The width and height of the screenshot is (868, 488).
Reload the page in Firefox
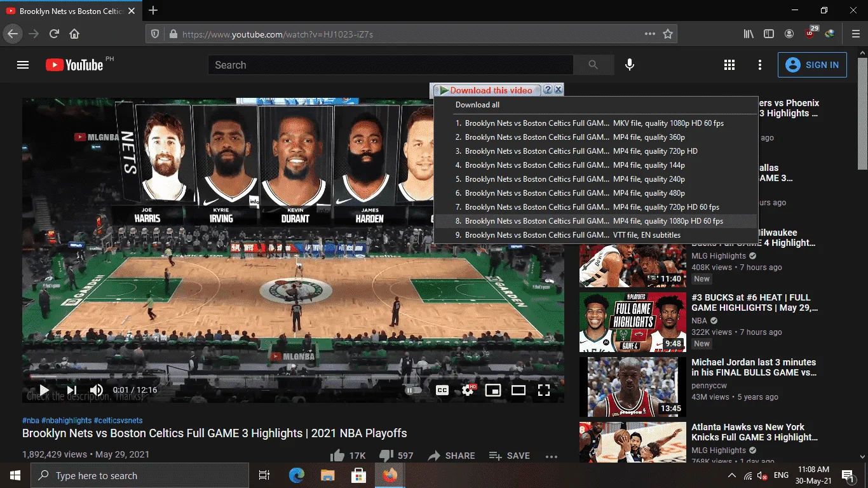(54, 34)
